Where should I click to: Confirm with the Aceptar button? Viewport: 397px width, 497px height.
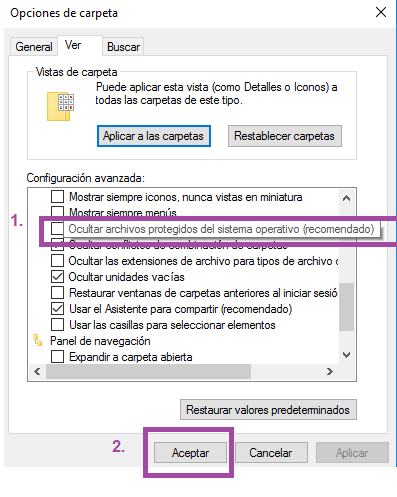click(x=190, y=453)
